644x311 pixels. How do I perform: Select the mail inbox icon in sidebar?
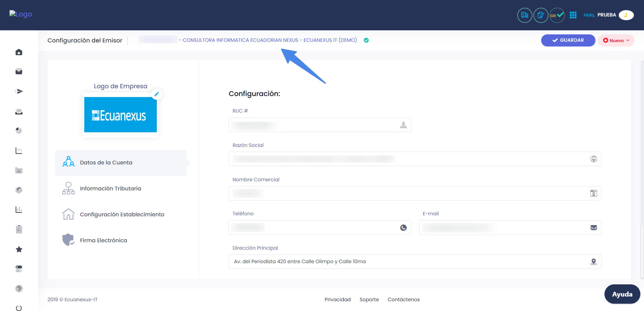pos(19,71)
